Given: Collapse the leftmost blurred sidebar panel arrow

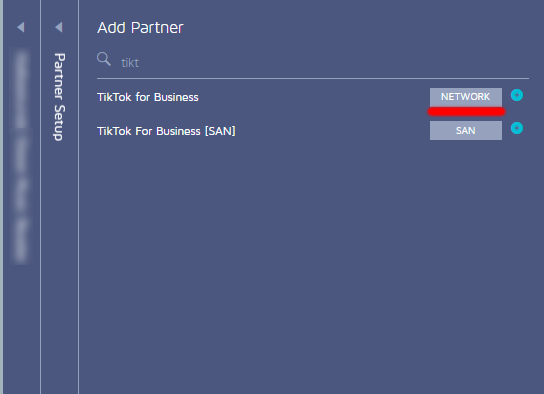Looking at the screenshot, I should coord(21,27).
